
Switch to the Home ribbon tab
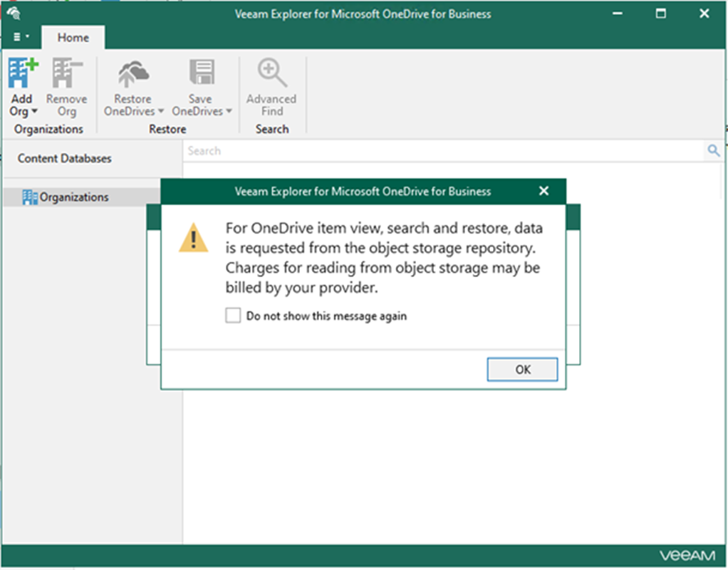[73, 38]
